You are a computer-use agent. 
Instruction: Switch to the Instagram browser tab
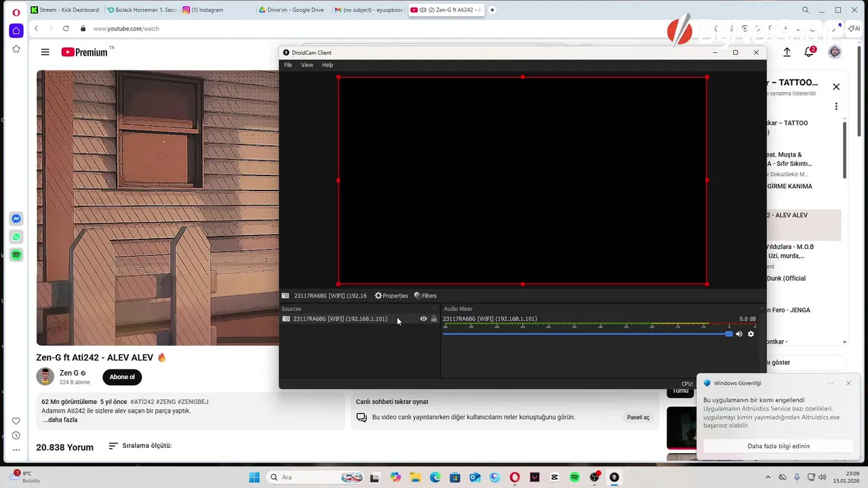click(x=216, y=10)
